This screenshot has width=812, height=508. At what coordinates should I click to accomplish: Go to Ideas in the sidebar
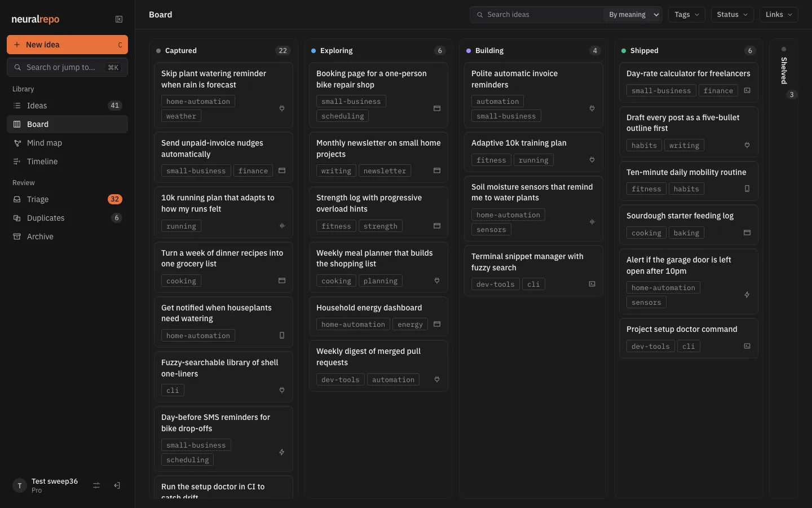pos(67,106)
